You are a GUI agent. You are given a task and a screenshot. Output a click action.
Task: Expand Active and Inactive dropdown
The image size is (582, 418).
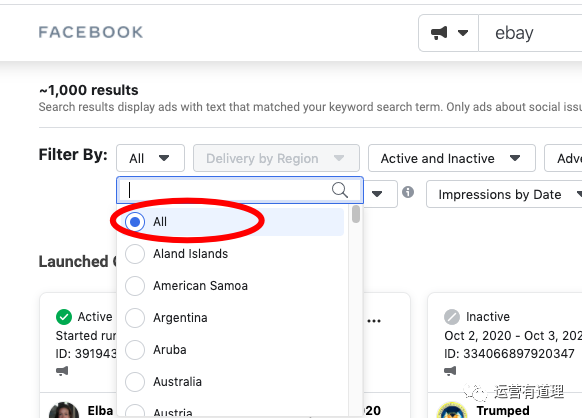[x=452, y=159]
